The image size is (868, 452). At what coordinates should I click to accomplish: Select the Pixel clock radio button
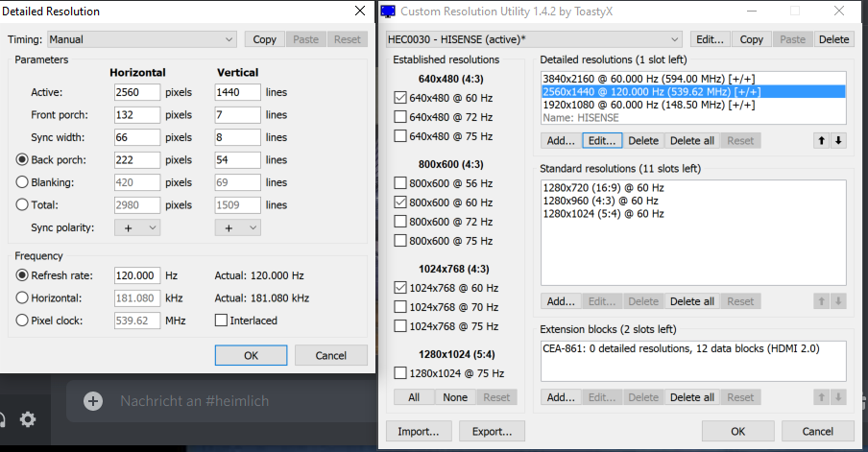coord(21,321)
